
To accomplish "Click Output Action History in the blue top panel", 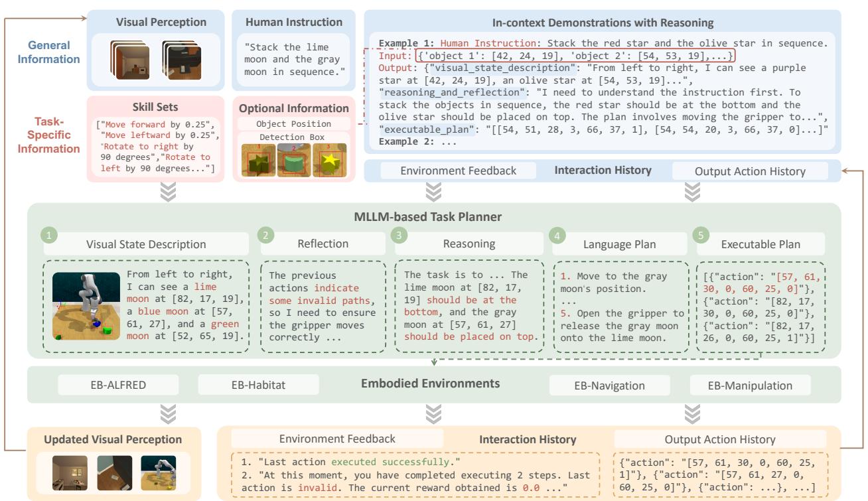I will pos(750,171).
